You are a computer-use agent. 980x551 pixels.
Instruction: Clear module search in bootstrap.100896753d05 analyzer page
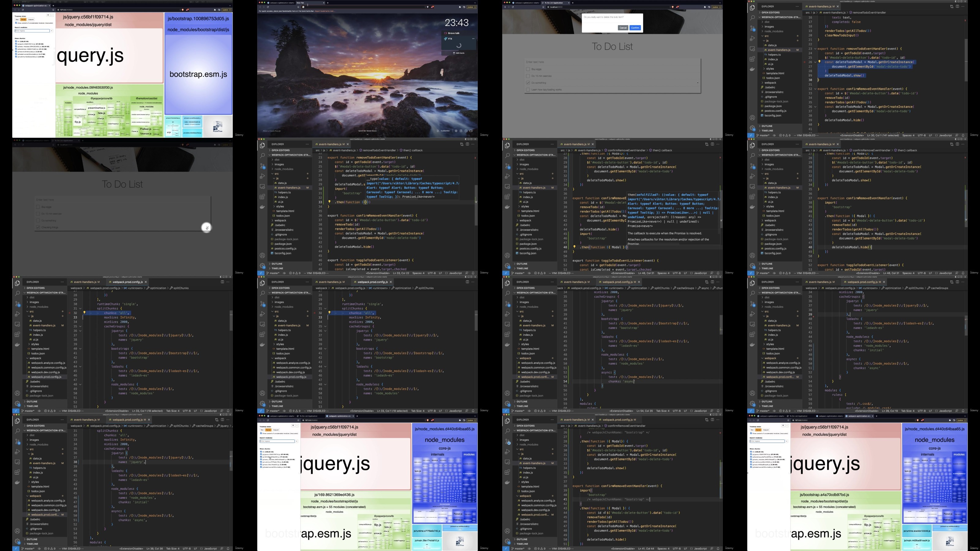pyautogui.click(x=51, y=31)
